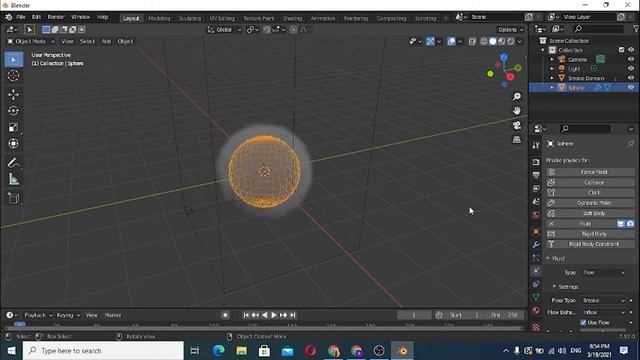Toggle Fluid show in viewport button

[621, 224]
